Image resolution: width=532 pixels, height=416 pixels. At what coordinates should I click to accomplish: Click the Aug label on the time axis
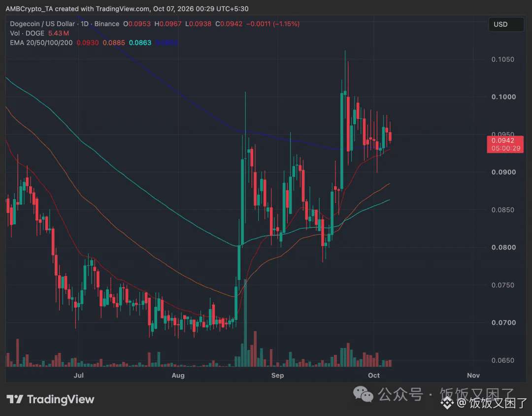point(178,375)
